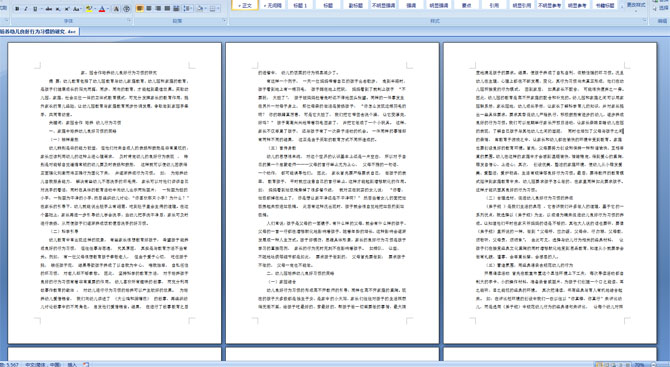Open the document tab in the tab bar
Image resolution: width=670 pixels, height=367 pixels.
point(39,32)
